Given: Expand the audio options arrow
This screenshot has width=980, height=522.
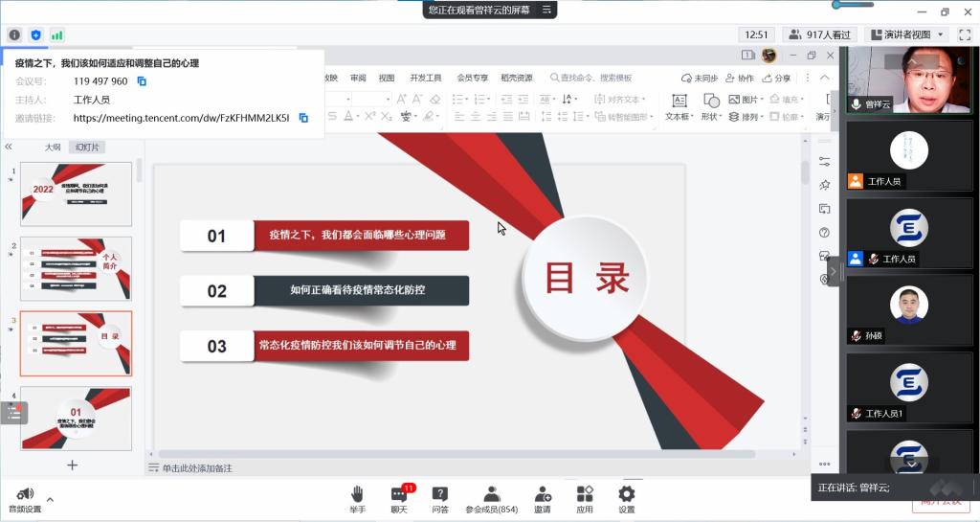Looking at the screenshot, I should point(50,499).
